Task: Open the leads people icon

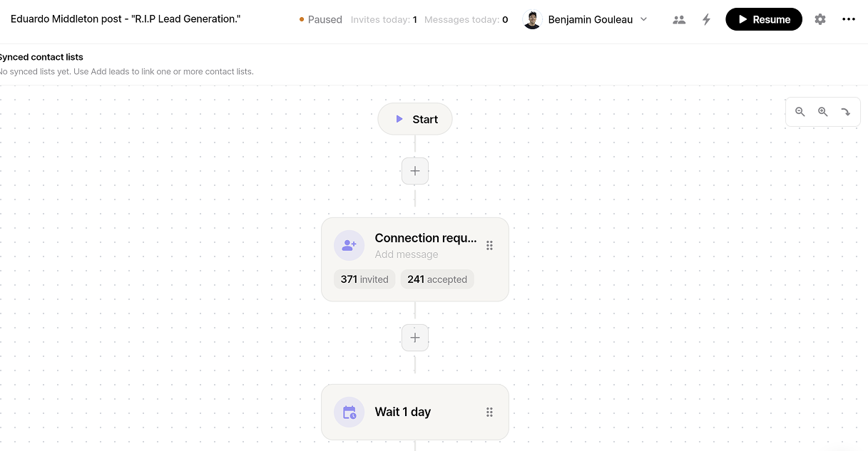Action: click(679, 19)
